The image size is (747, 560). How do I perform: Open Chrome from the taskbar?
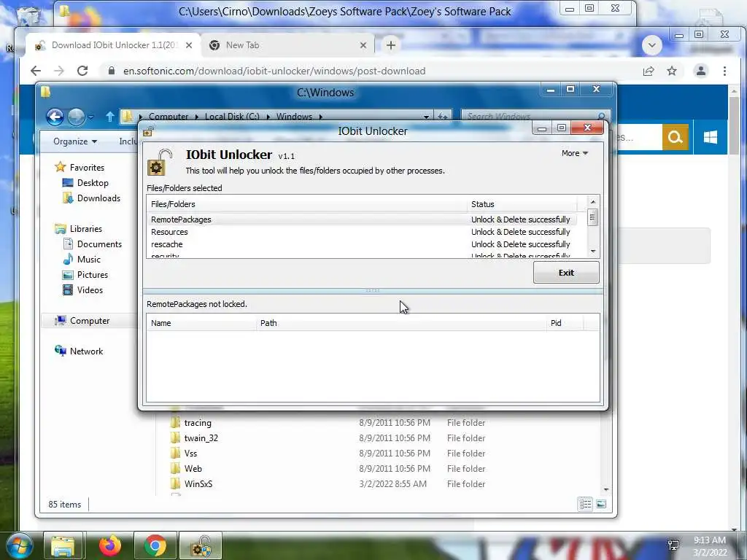coord(155,545)
